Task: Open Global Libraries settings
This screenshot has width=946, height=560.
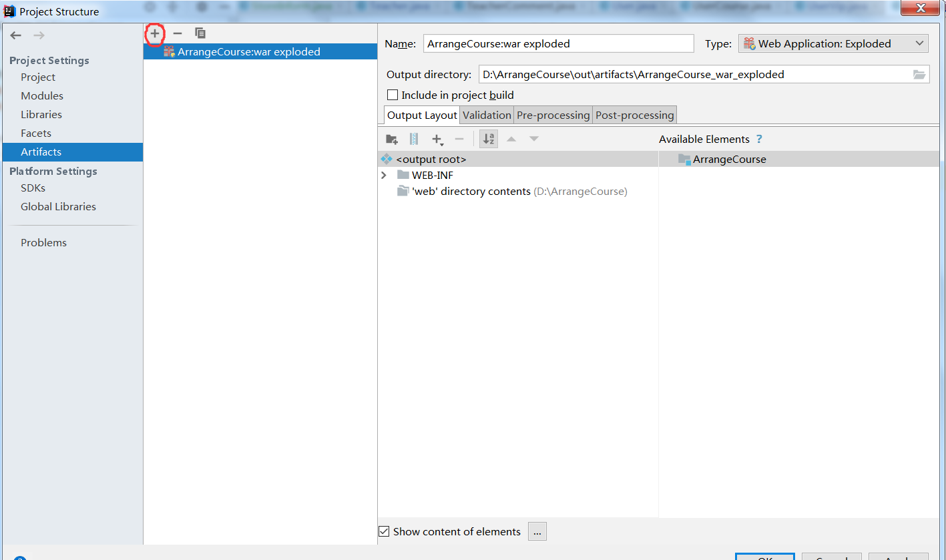Action: pos(58,206)
